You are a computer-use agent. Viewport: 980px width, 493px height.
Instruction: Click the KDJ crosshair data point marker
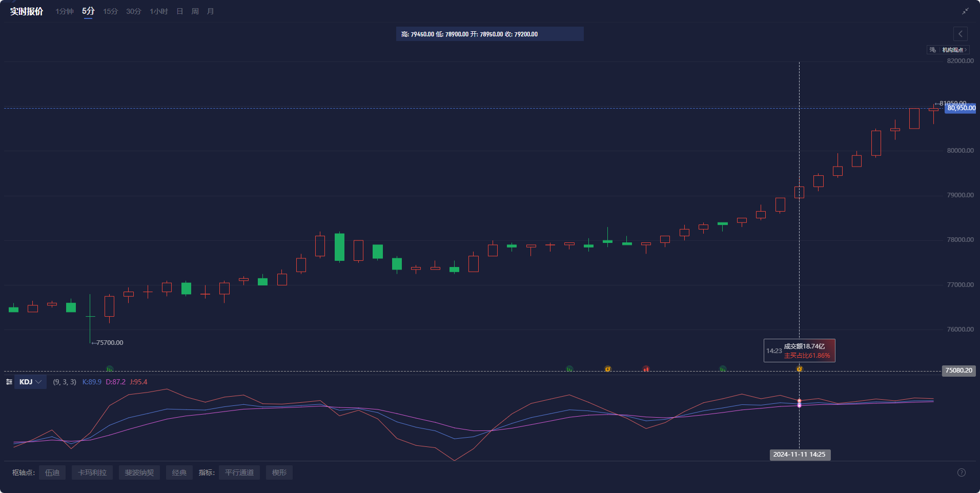point(799,403)
